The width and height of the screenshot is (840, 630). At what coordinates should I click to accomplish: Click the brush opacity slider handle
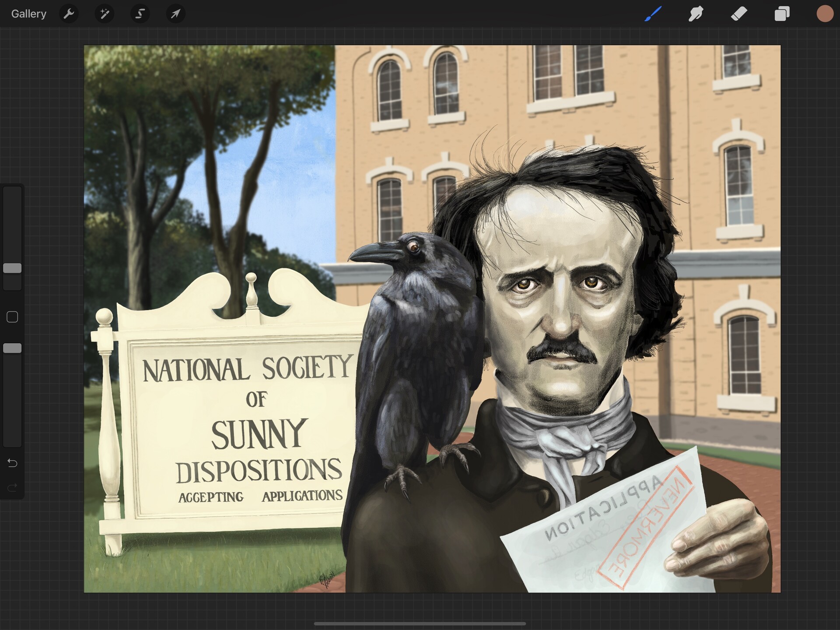pyautogui.click(x=12, y=348)
